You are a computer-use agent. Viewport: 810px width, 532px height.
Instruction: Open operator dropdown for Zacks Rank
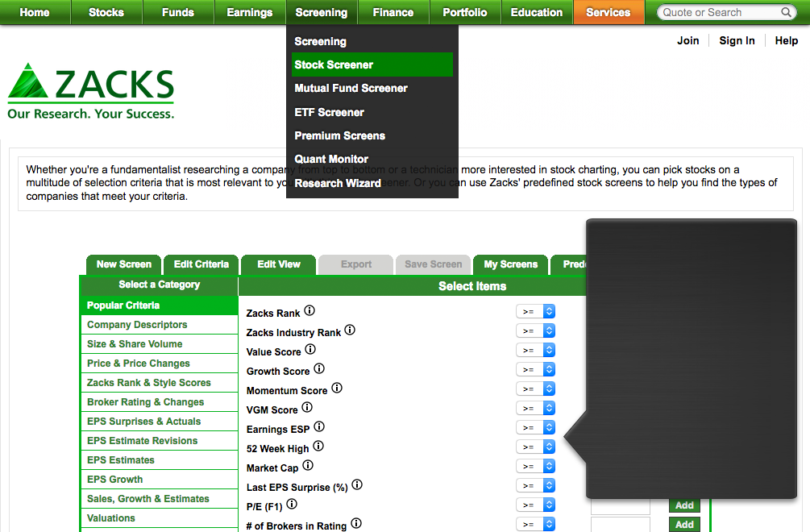[x=537, y=311]
